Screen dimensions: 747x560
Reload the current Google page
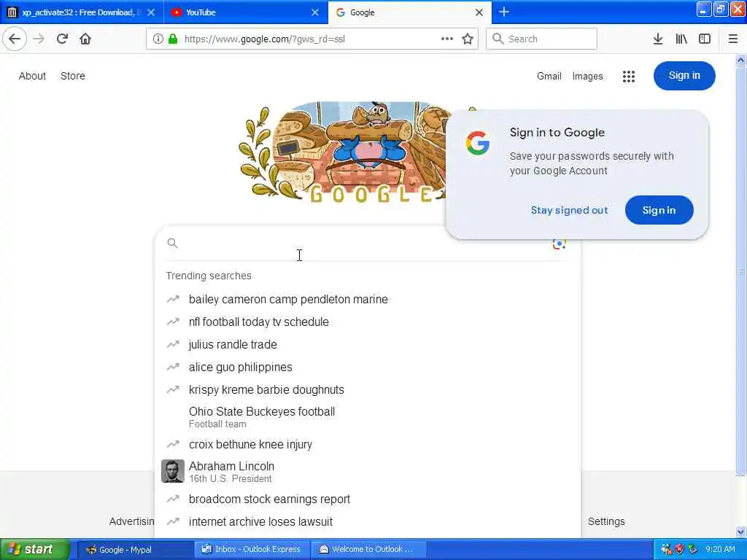coord(62,39)
